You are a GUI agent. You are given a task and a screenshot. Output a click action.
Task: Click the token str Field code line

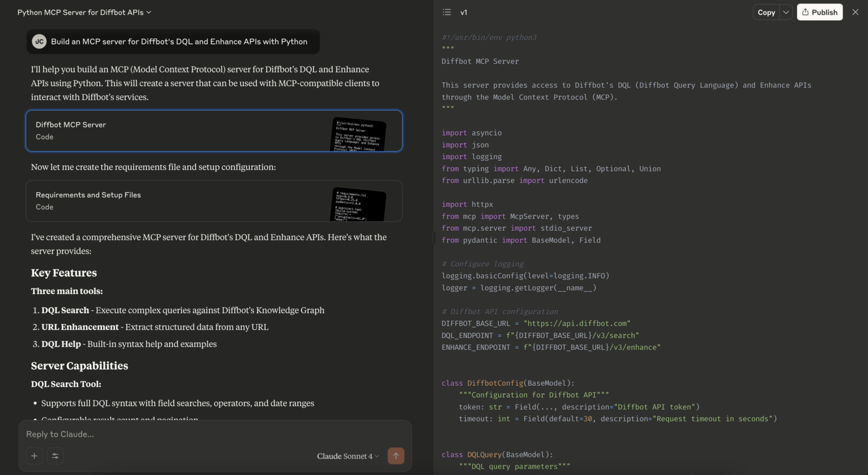(579, 407)
